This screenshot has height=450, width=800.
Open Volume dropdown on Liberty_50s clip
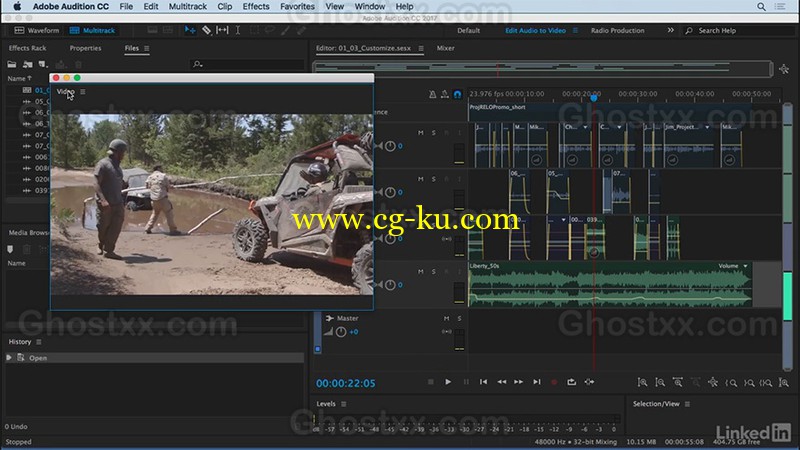coord(745,266)
